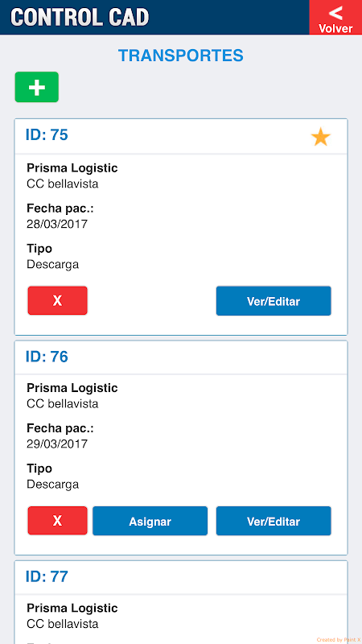This screenshot has width=362, height=644.
Task: Click the date 28/03/2017
Action: [57, 225]
